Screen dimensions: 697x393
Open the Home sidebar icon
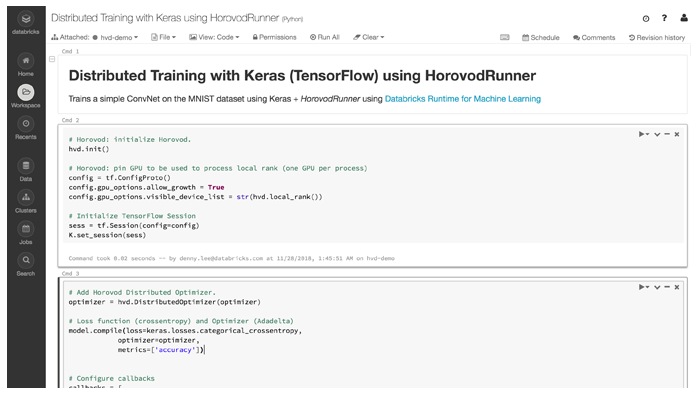26,60
